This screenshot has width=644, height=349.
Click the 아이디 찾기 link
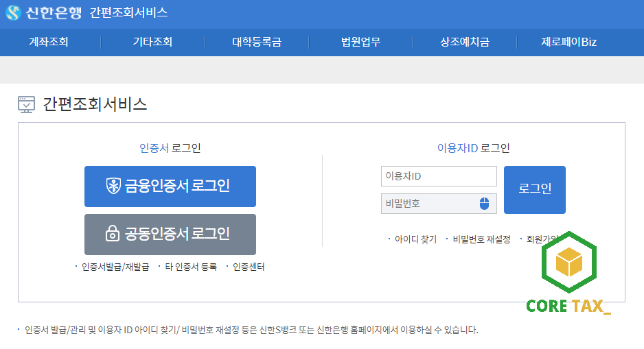click(x=415, y=239)
